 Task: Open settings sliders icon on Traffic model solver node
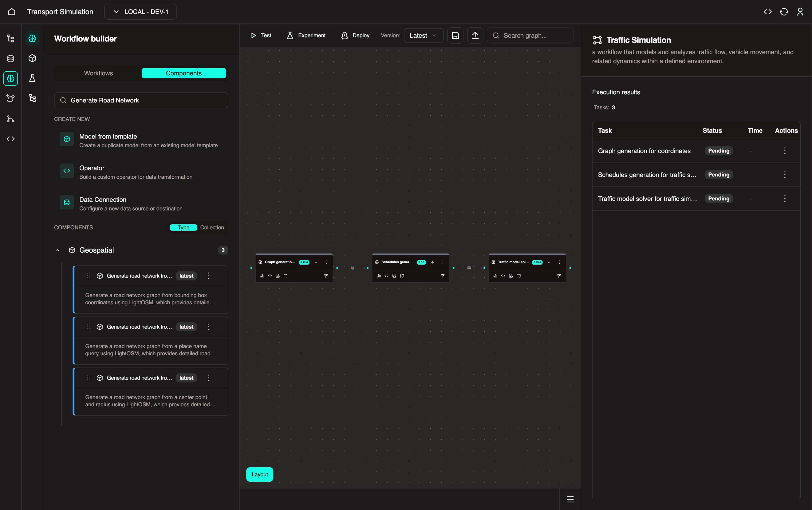tap(559, 276)
